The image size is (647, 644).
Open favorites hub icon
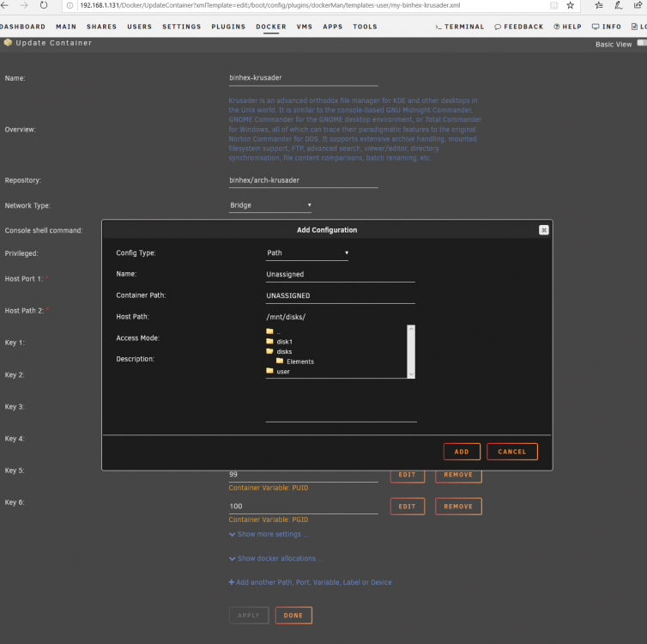(x=599, y=5)
